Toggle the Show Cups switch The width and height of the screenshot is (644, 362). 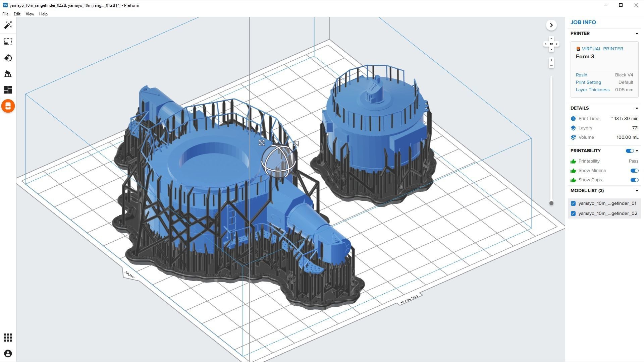point(634,180)
